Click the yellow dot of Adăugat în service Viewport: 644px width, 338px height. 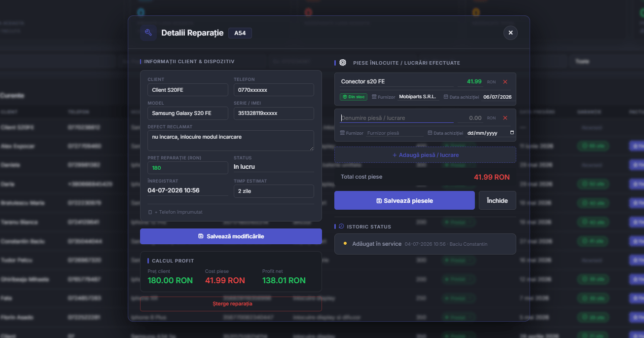click(345, 244)
